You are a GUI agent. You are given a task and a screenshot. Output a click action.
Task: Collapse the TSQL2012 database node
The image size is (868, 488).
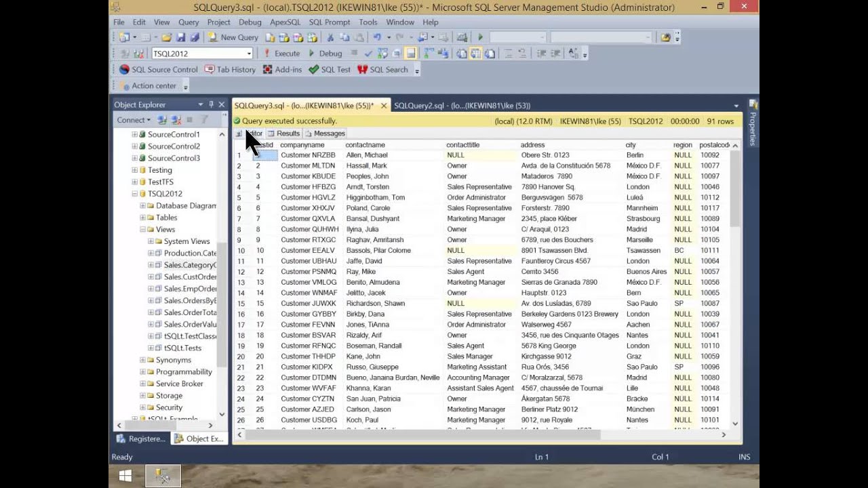pos(134,194)
